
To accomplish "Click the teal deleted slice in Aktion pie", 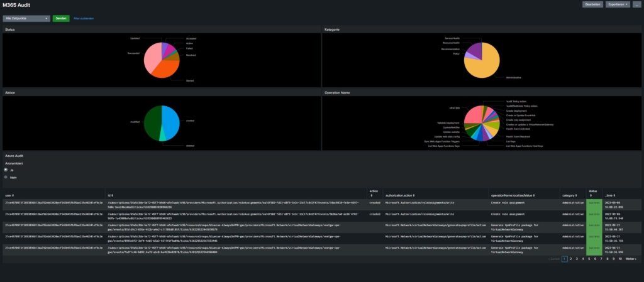I will [163, 136].
